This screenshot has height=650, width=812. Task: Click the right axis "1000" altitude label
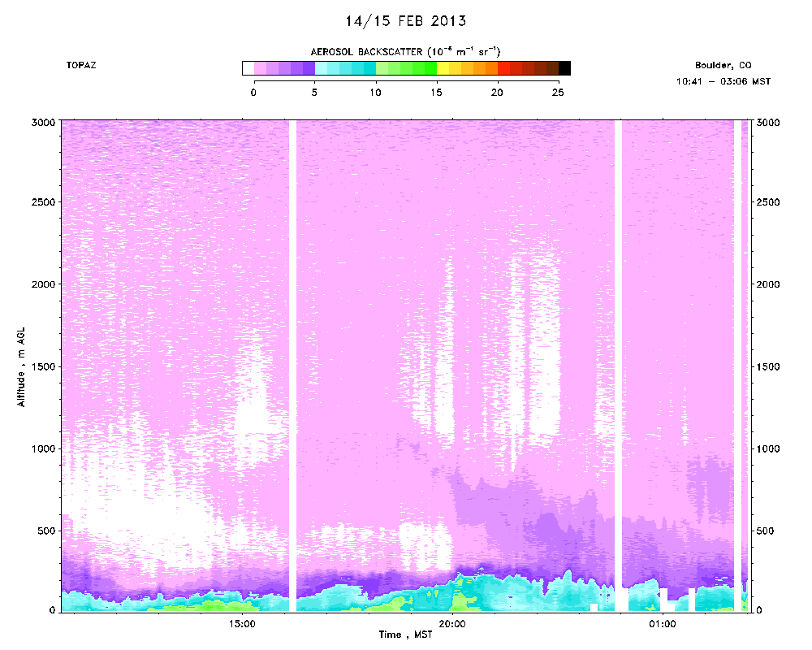768,448
